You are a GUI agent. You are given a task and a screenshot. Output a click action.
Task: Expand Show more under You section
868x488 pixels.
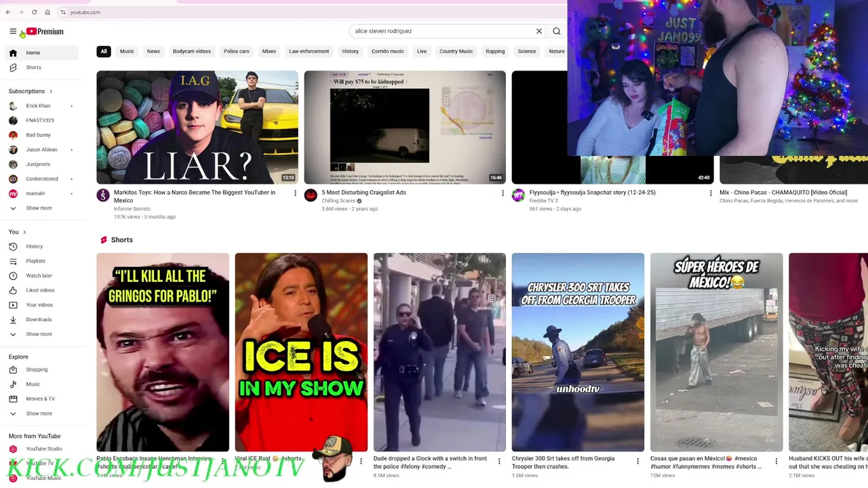41,334
